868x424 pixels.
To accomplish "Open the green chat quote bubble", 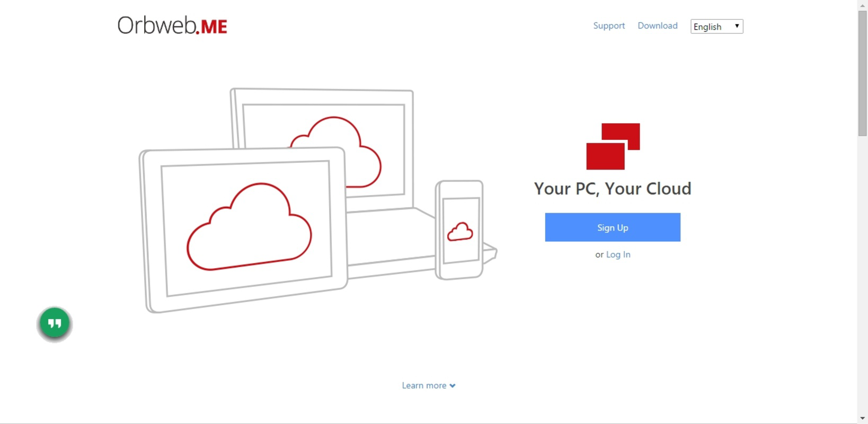I will [x=55, y=323].
